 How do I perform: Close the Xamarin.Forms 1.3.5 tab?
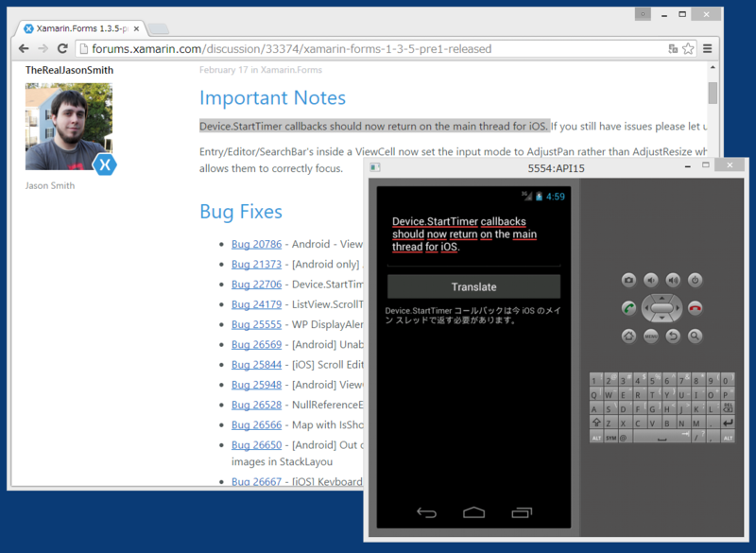pyautogui.click(x=136, y=29)
